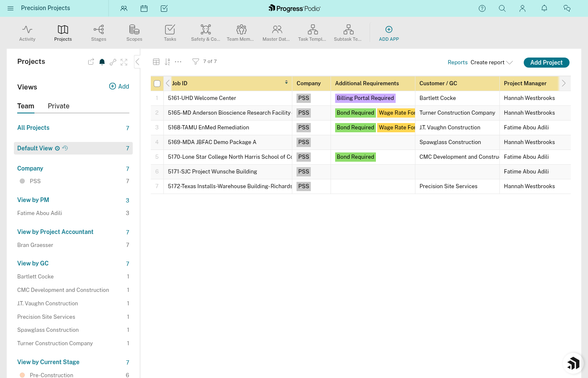The width and height of the screenshot is (588, 378).
Task: Open the filter funnel icon above the table
Action: (x=195, y=61)
